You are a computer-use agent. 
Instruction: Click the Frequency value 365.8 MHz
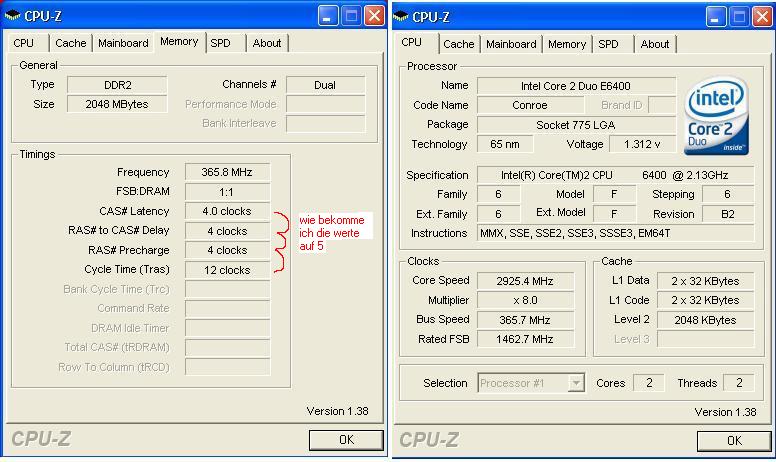coord(228,172)
